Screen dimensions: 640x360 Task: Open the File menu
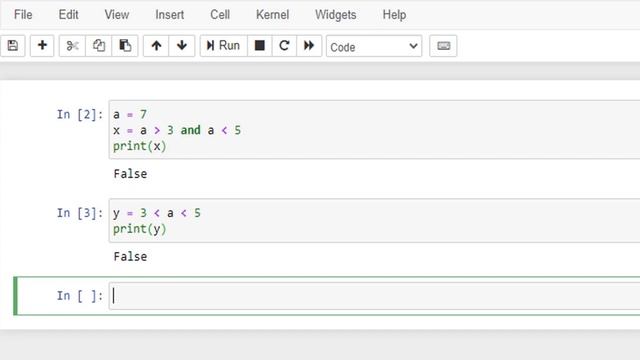pos(23,15)
